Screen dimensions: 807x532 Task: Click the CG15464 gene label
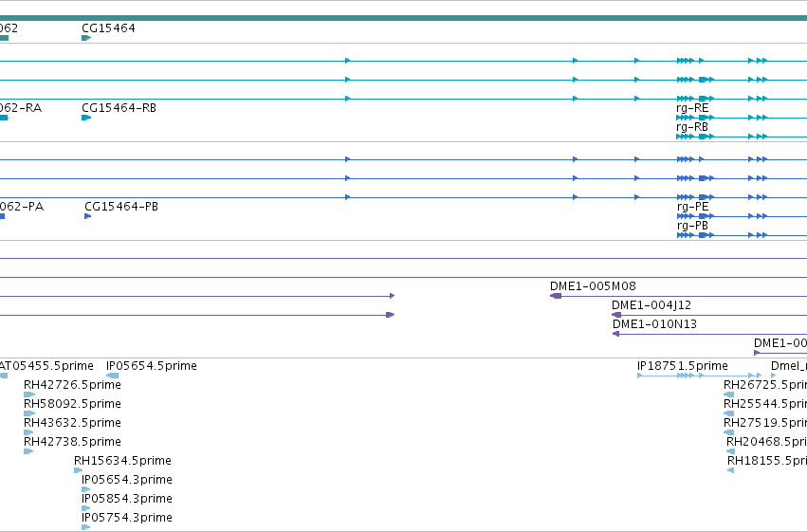[x=109, y=28]
